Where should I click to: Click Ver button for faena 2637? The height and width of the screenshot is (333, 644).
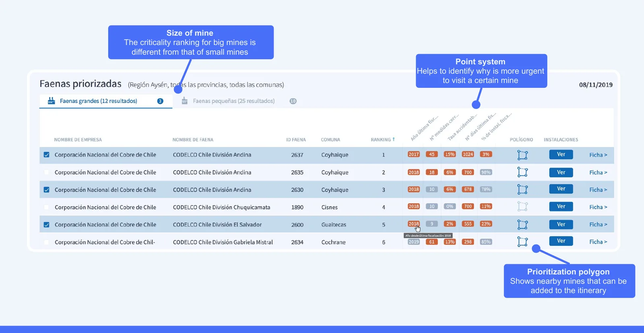pyautogui.click(x=561, y=154)
